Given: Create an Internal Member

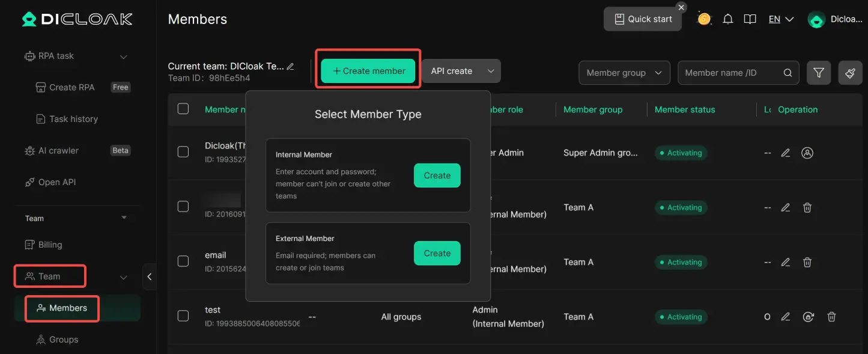Looking at the screenshot, I should pyautogui.click(x=437, y=175).
